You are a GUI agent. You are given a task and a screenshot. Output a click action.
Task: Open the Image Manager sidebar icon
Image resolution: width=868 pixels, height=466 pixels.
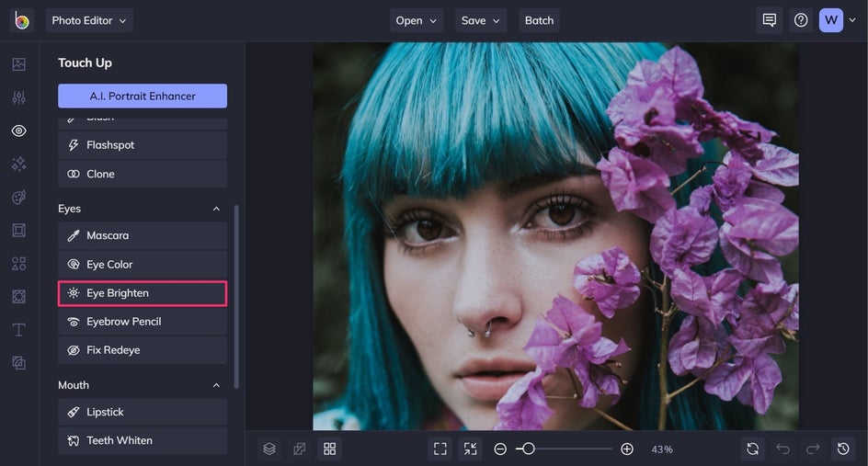[18, 64]
